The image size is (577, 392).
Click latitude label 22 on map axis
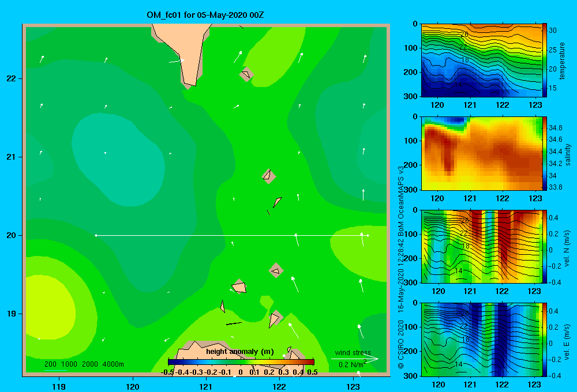click(12, 79)
